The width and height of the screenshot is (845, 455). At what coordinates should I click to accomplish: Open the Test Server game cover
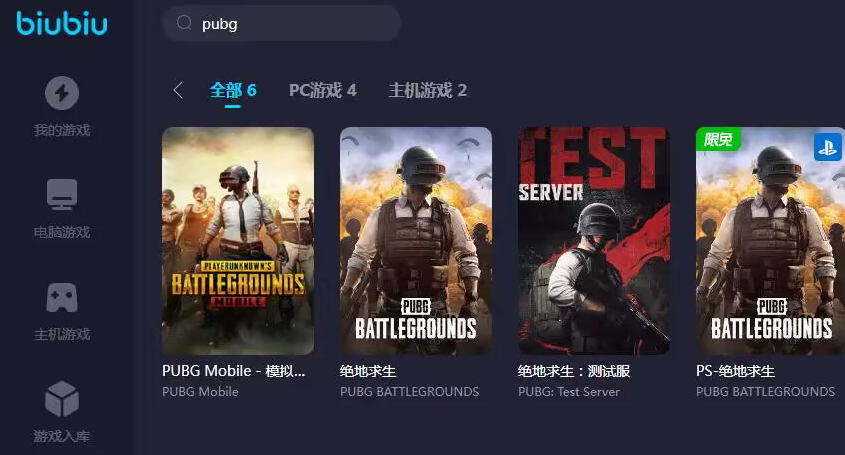(x=594, y=241)
